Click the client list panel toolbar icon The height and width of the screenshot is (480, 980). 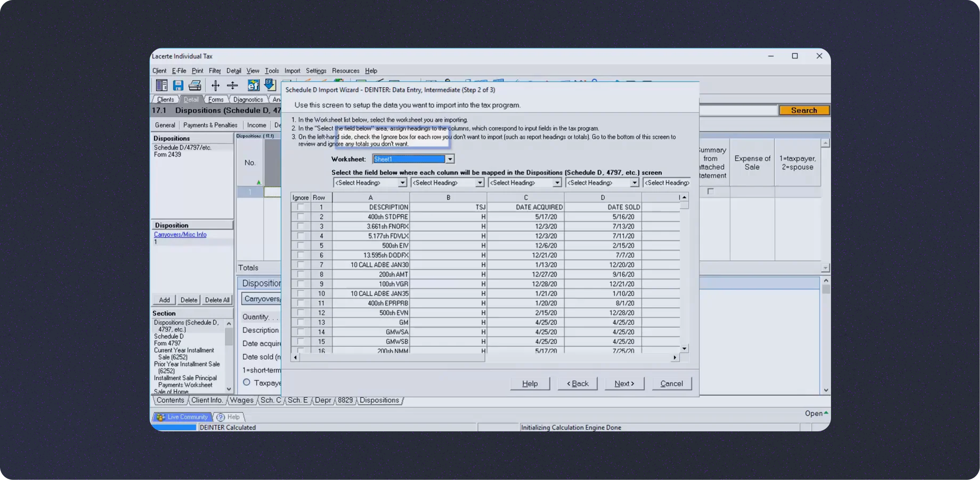pos(162,85)
